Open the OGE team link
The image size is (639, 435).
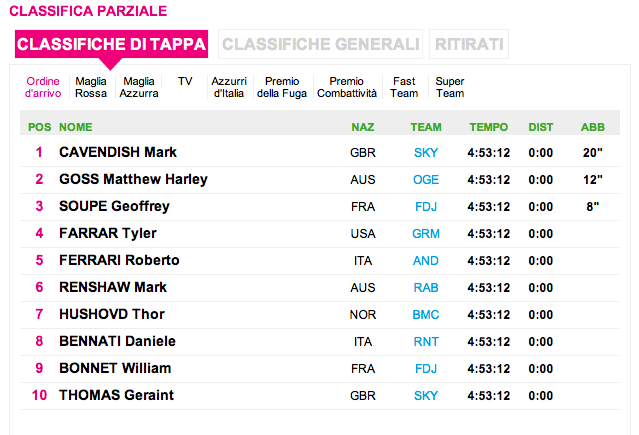click(x=426, y=180)
